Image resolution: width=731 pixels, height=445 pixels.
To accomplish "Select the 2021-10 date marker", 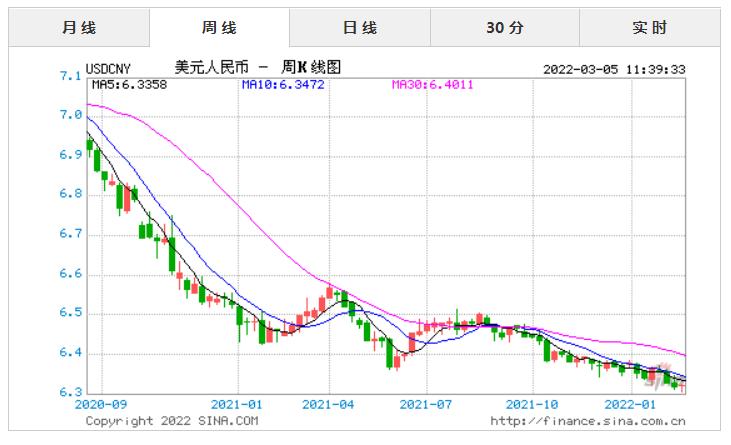I will [x=532, y=406].
